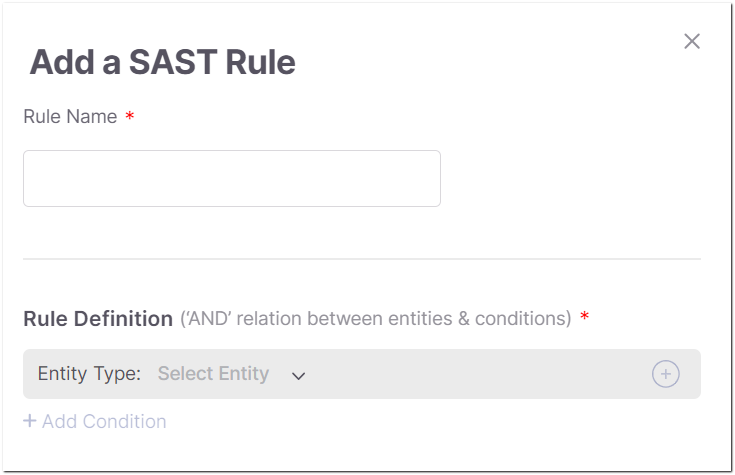Close the Add a SAST Rule dialog
735x475 pixels.
(x=692, y=41)
